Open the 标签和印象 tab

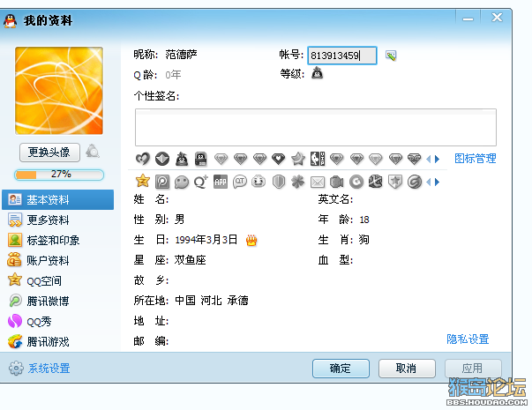tap(58, 241)
